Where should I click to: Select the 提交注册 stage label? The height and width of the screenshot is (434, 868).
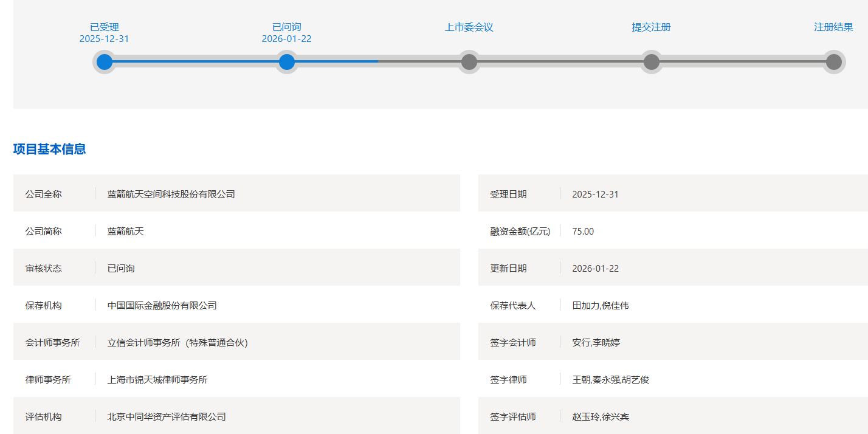(x=651, y=26)
